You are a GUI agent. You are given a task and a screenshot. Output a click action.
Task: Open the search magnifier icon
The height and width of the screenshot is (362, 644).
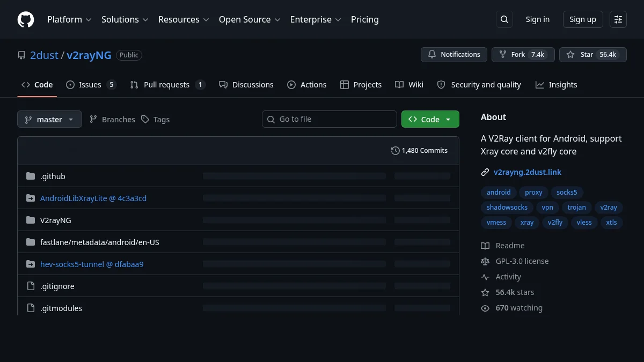point(504,19)
